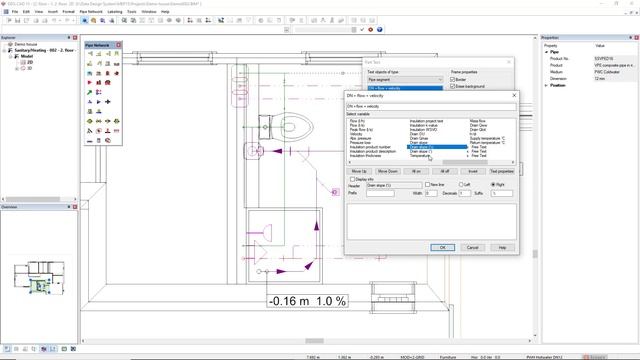Click the Prefix input field

click(x=380, y=193)
